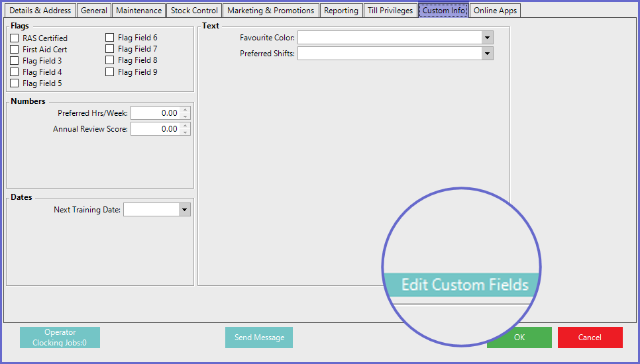Open the Next Training Date picker
This screenshot has width=640, height=364.
point(184,210)
